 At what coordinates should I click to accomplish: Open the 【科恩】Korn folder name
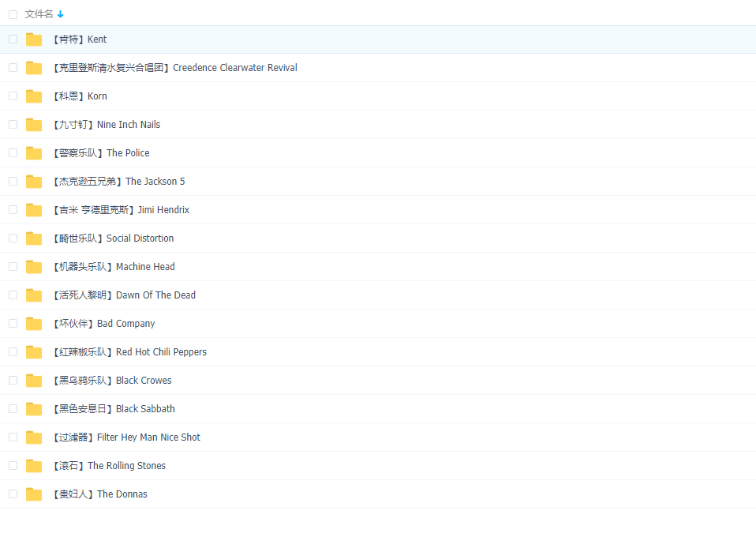80,96
